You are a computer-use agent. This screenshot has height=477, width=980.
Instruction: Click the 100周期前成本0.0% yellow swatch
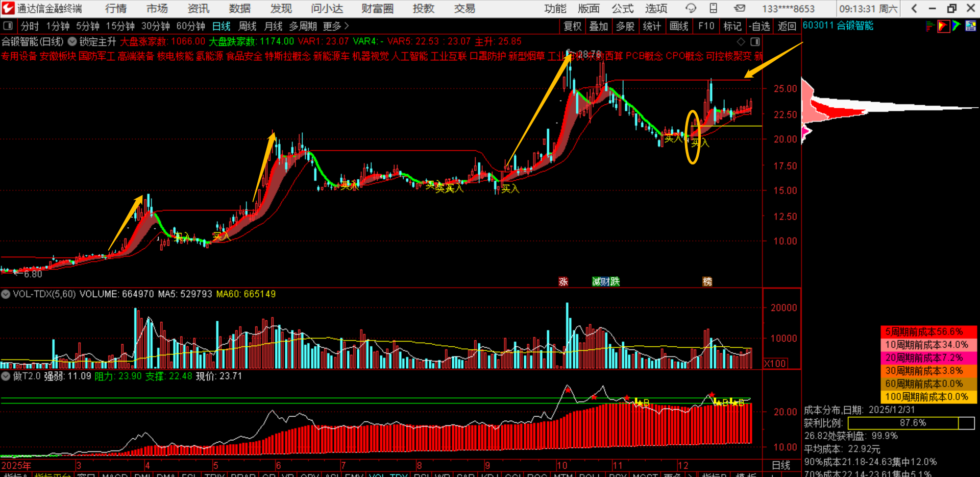click(x=929, y=397)
